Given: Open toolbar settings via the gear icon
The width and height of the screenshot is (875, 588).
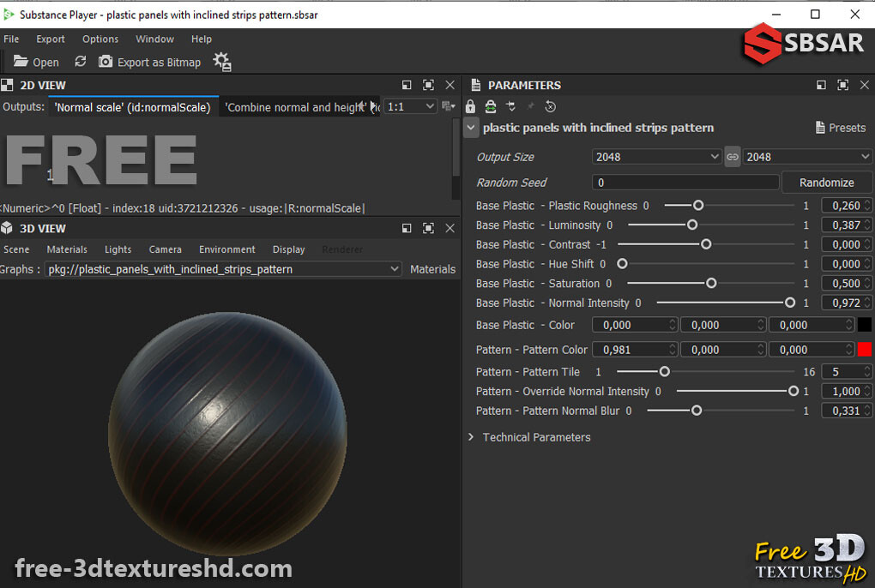Looking at the screenshot, I should (221, 62).
